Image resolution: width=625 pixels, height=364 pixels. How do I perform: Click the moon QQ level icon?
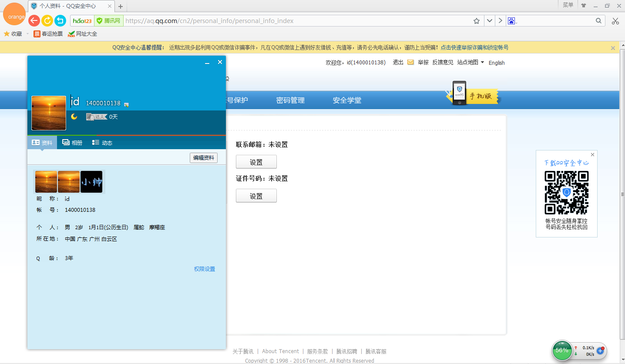[x=74, y=117]
